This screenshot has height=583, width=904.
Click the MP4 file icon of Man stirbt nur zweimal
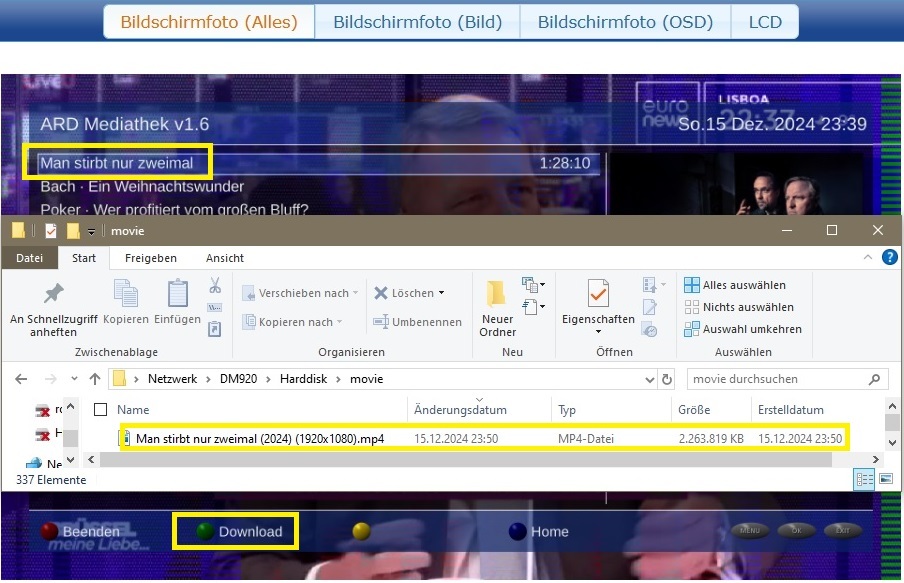tap(125, 438)
